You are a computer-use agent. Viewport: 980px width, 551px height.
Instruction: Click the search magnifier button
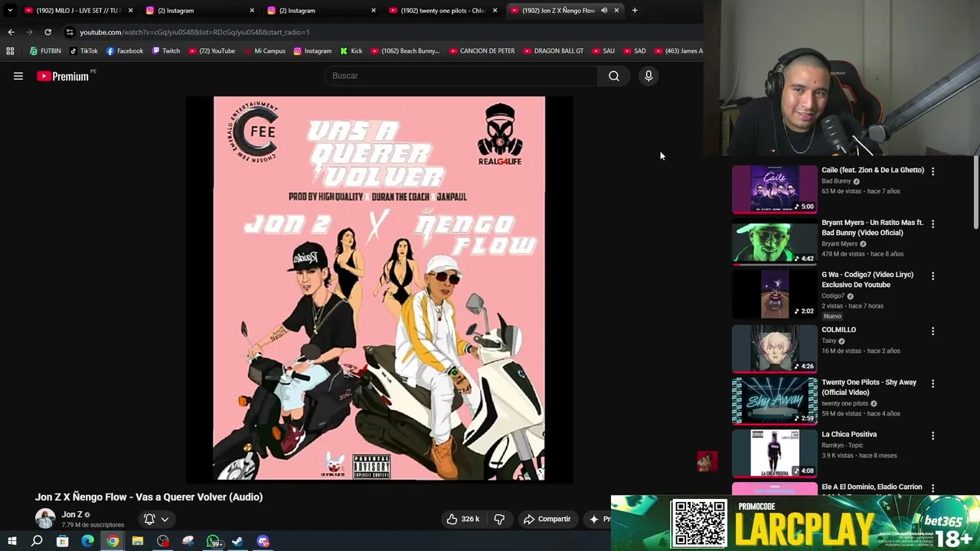click(614, 76)
